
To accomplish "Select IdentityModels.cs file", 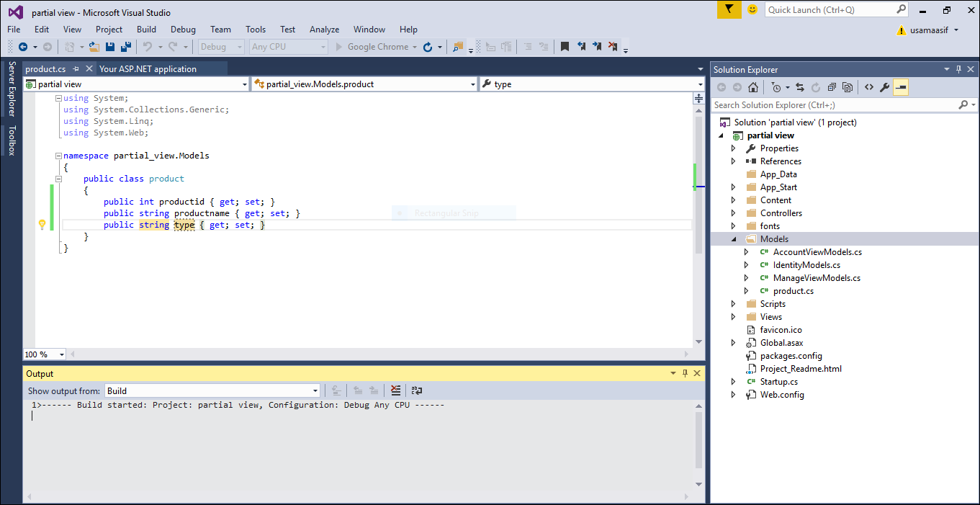I will (x=806, y=265).
